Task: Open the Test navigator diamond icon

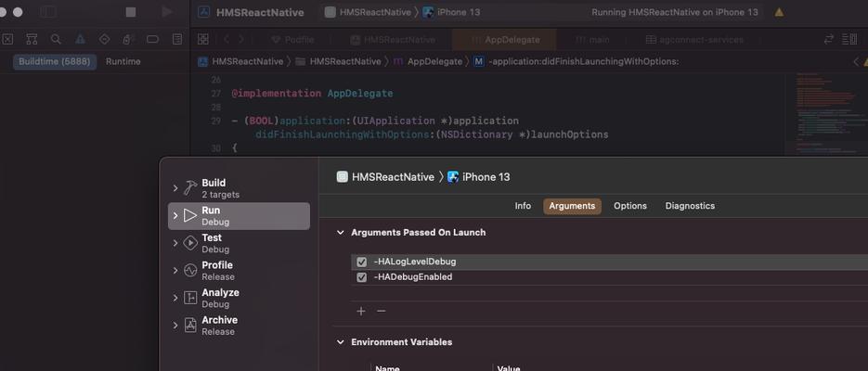Action: (104, 39)
